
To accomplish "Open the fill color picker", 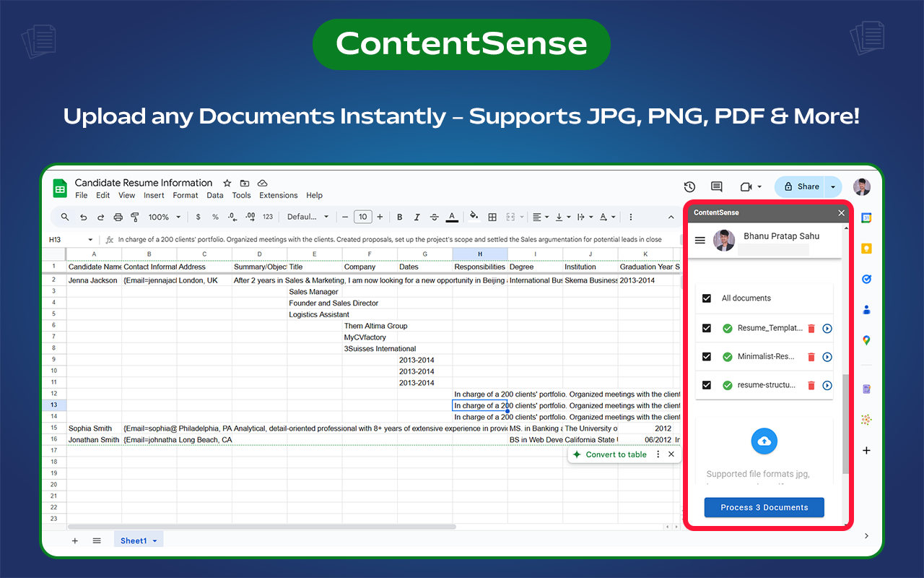I will coord(474,217).
